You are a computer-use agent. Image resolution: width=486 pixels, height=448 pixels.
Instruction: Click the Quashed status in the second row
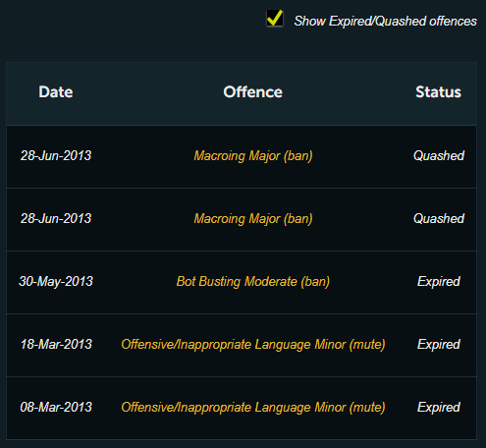(439, 219)
